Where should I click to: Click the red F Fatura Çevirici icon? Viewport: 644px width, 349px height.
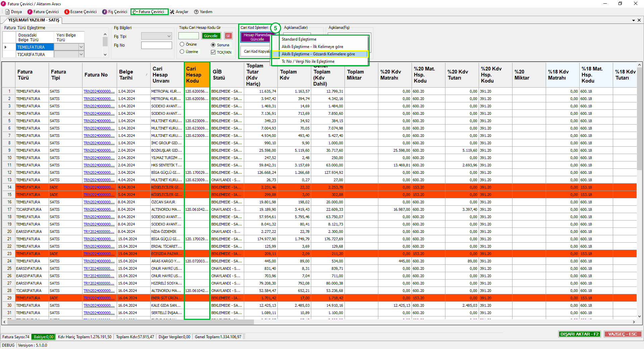tap(30, 12)
